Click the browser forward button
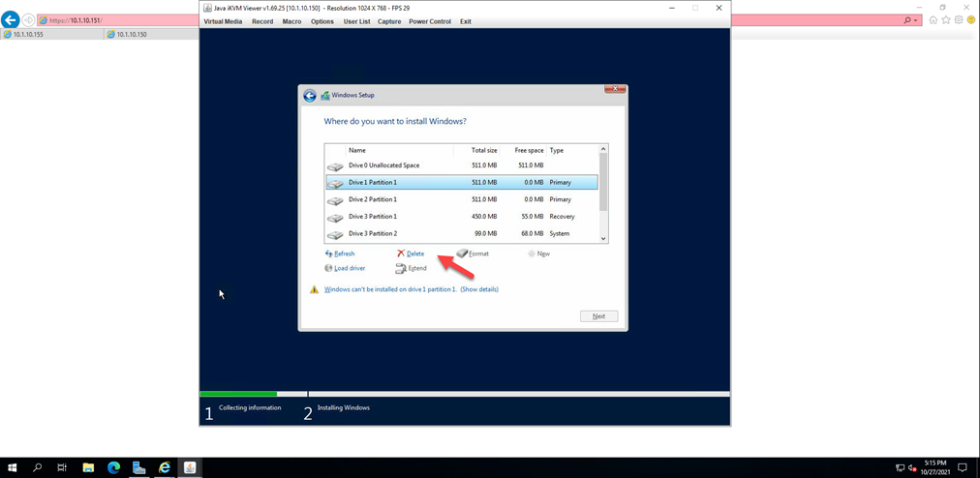980x478 pixels. click(x=29, y=20)
